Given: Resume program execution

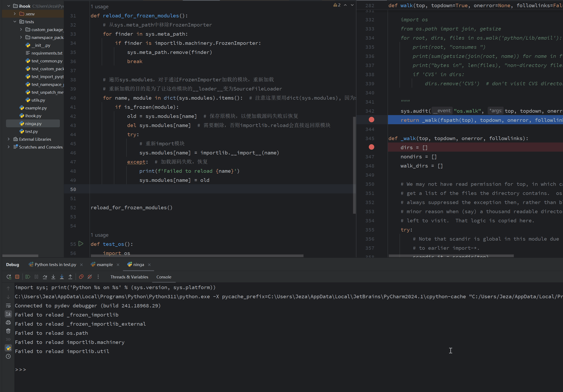Looking at the screenshot, I should click(28, 277).
